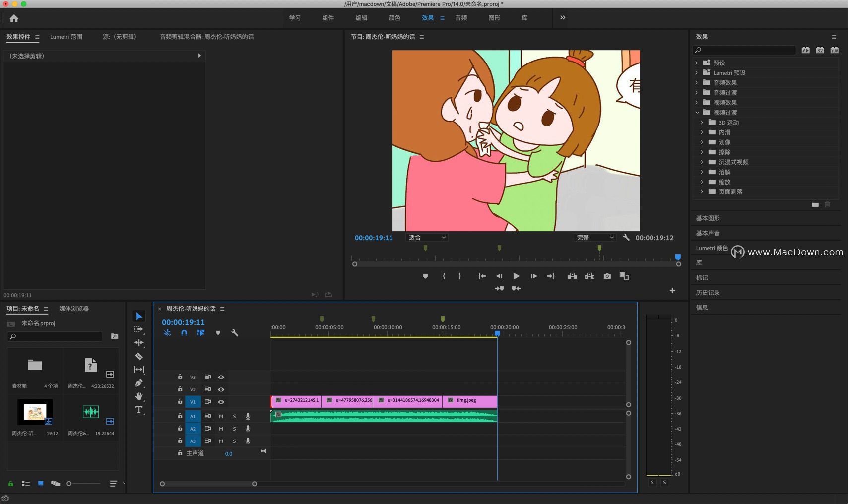848x504 pixels.
Task: Select the Type tool
Action: coord(139,410)
